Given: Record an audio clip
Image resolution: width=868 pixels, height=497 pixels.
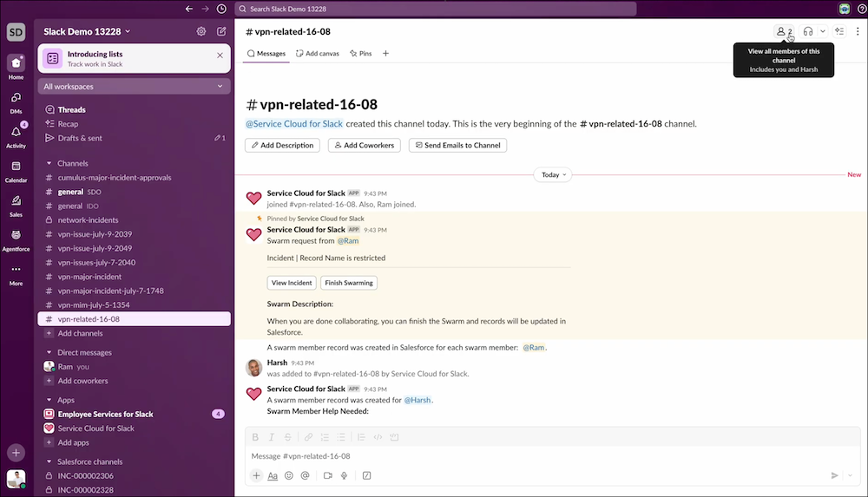Looking at the screenshot, I should tap(344, 475).
